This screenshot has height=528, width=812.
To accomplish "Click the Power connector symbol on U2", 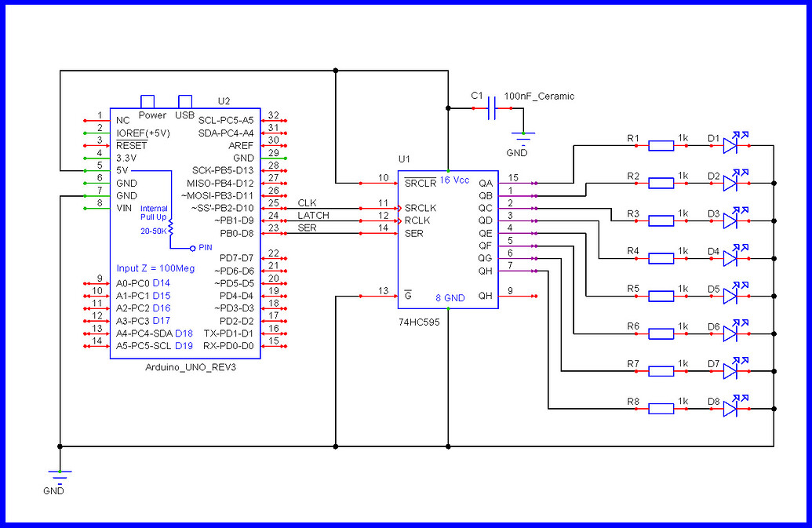I will (x=147, y=100).
